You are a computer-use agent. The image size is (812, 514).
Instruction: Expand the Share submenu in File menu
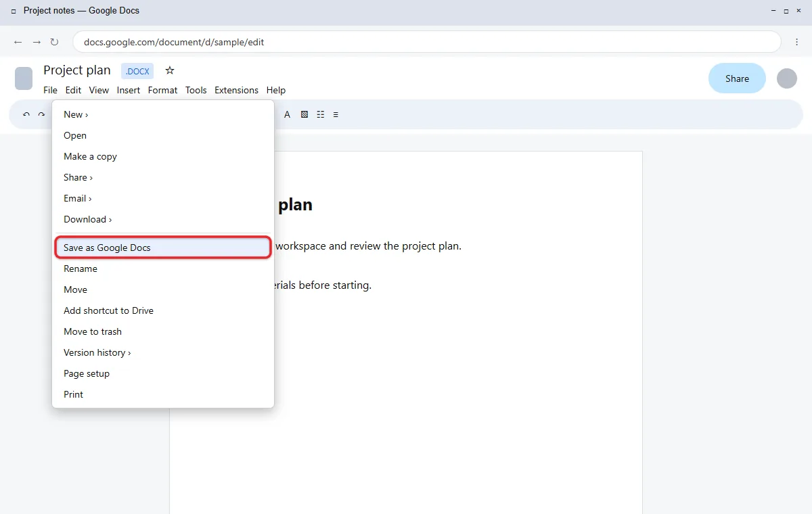163,177
